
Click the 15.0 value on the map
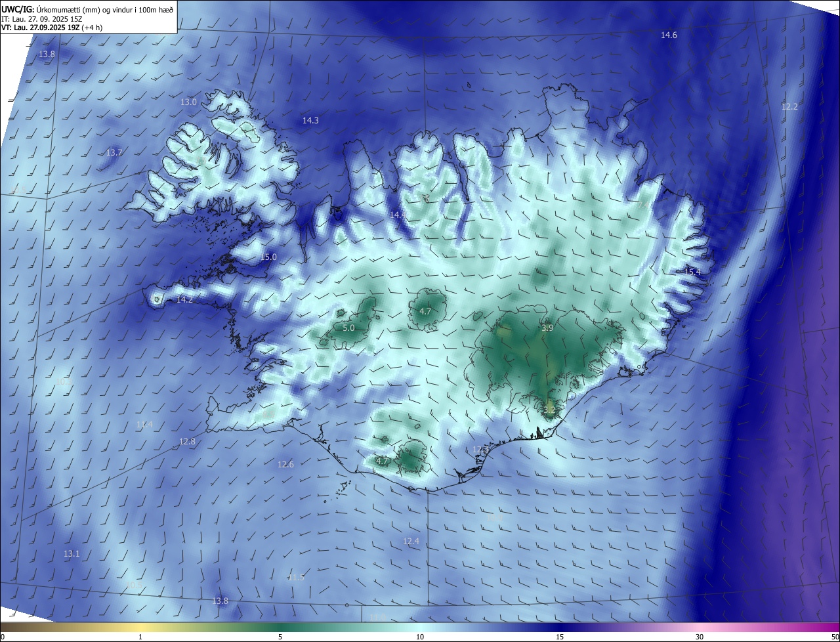point(268,257)
